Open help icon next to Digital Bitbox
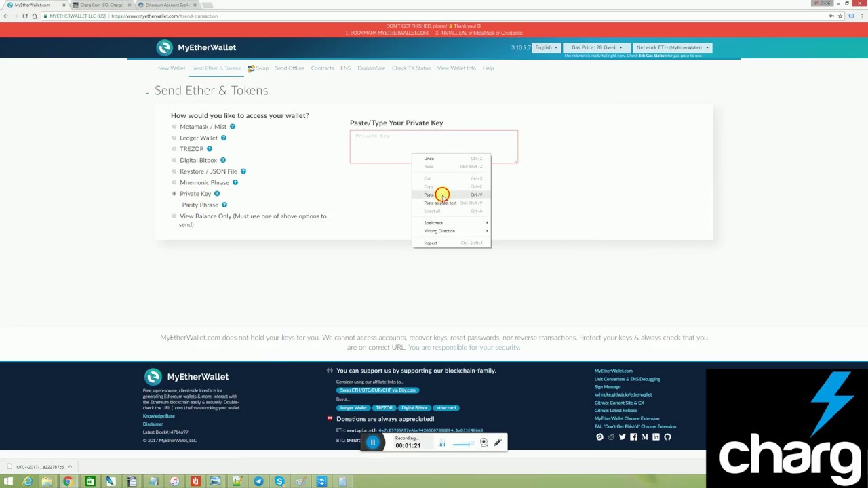The width and height of the screenshot is (868, 488). (222, 160)
